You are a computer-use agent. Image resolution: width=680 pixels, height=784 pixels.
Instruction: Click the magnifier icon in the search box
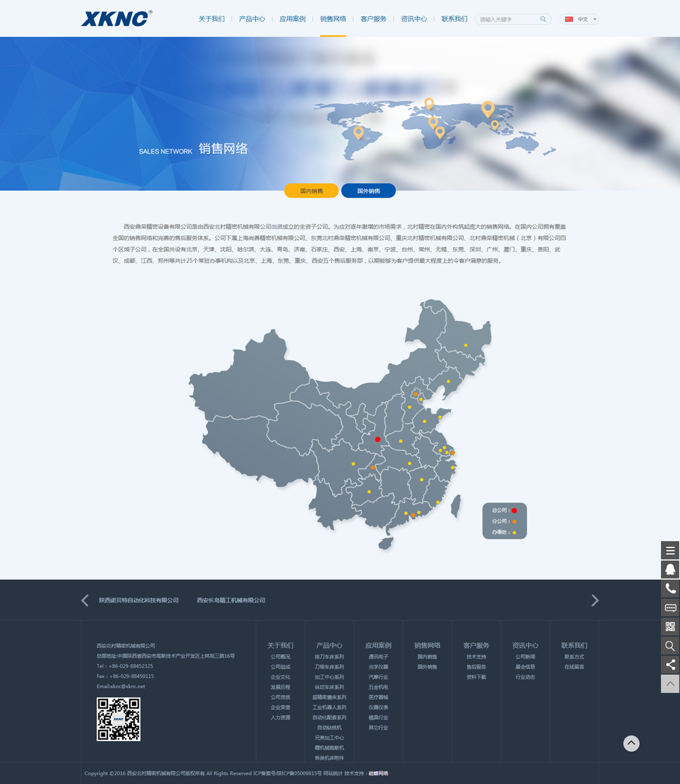(543, 19)
